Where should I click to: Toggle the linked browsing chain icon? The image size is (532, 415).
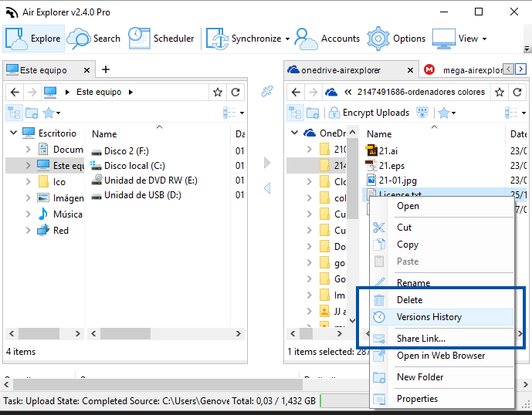click(x=267, y=91)
